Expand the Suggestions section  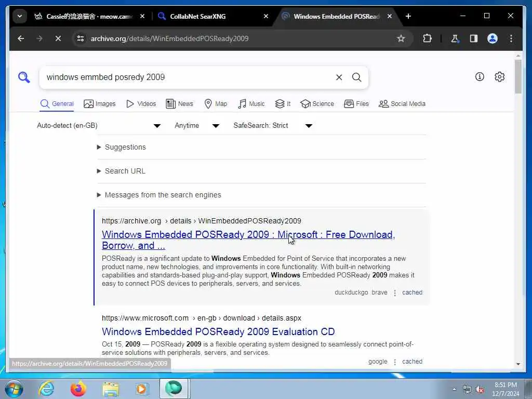pyautogui.click(x=122, y=147)
